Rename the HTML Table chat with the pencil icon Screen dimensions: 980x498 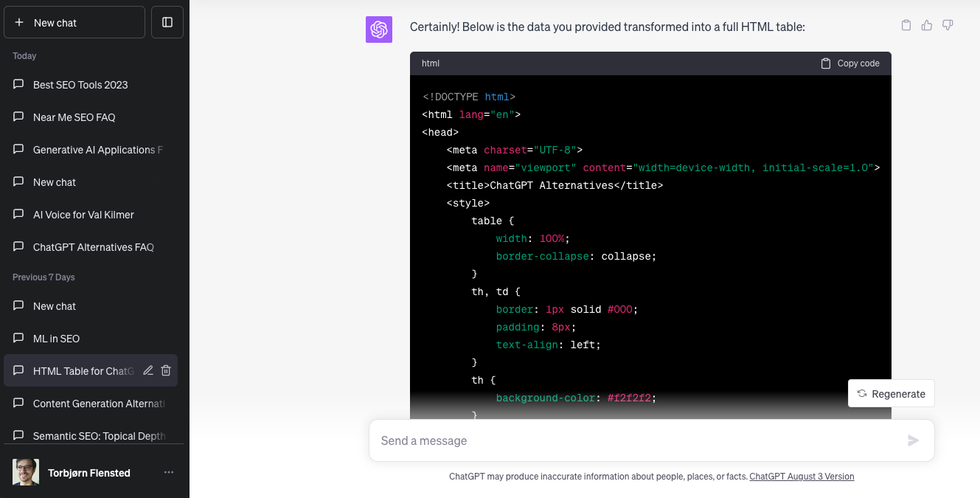pos(148,370)
